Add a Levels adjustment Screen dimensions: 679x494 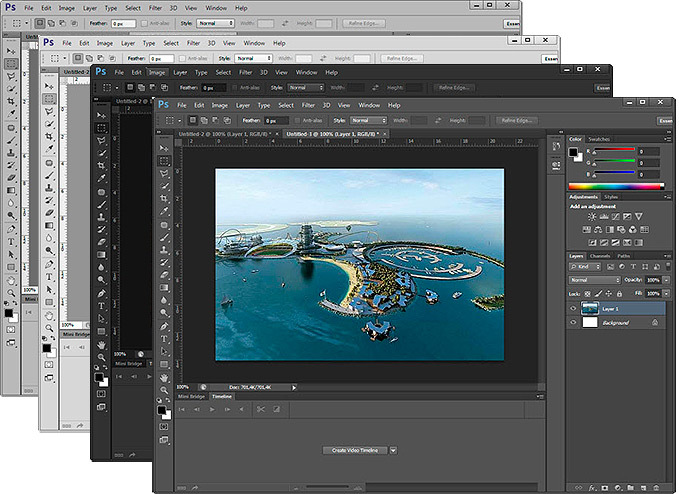604,216
